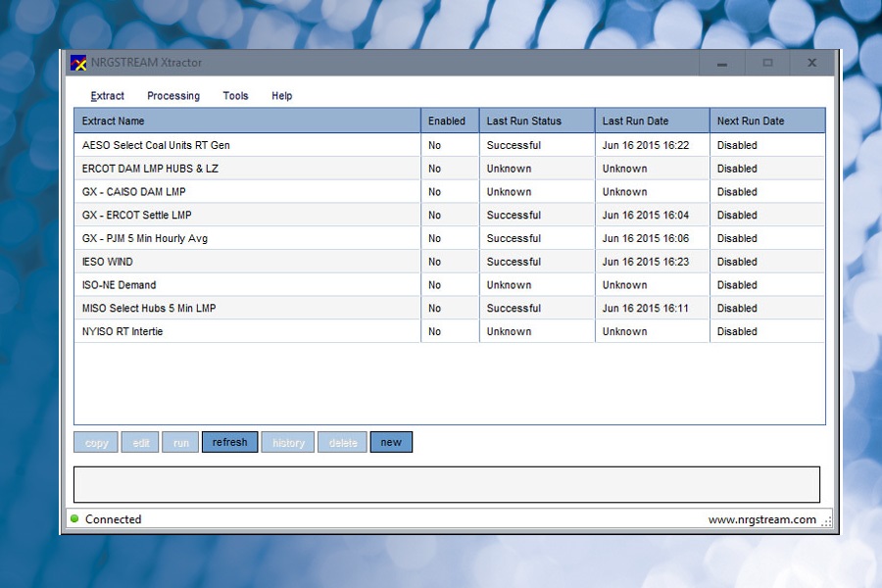This screenshot has height=588, width=882.
Task: Click the edit button
Action: pos(140,442)
